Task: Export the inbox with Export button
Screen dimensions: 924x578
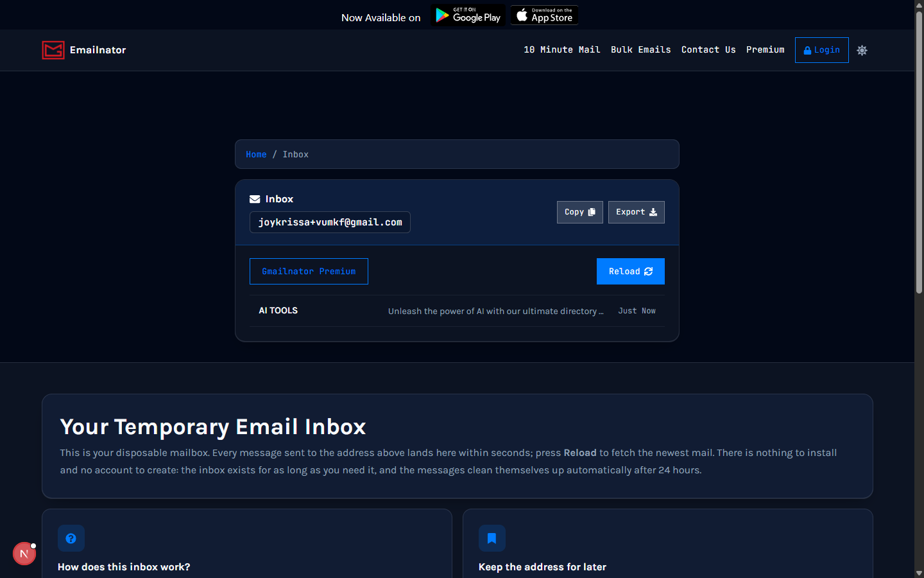Action: tap(637, 212)
